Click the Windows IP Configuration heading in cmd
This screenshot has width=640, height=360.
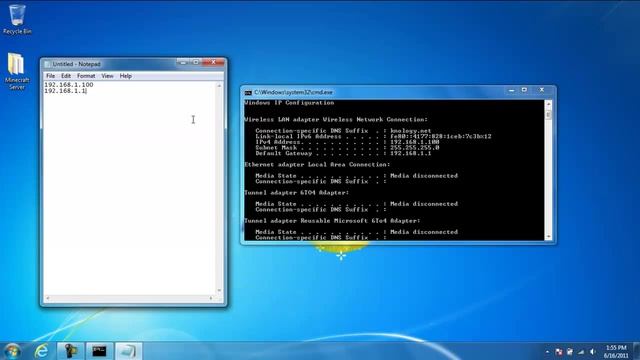[289, 103]
